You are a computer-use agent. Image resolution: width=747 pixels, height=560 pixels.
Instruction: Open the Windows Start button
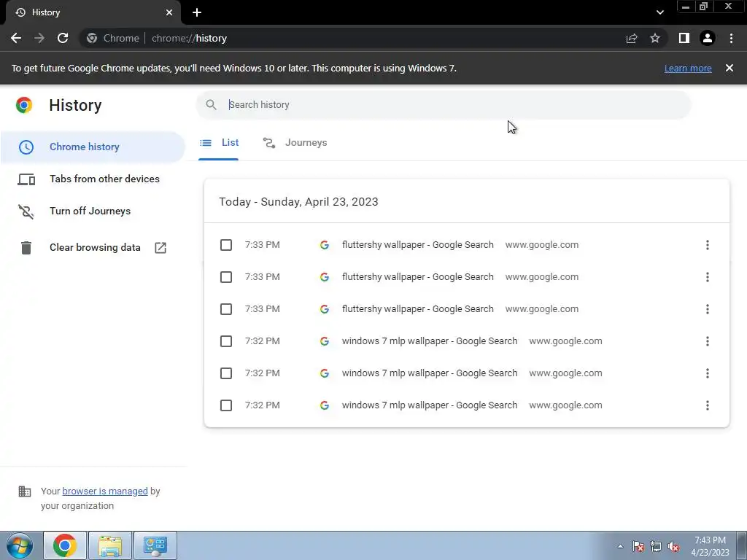(20, 545)
